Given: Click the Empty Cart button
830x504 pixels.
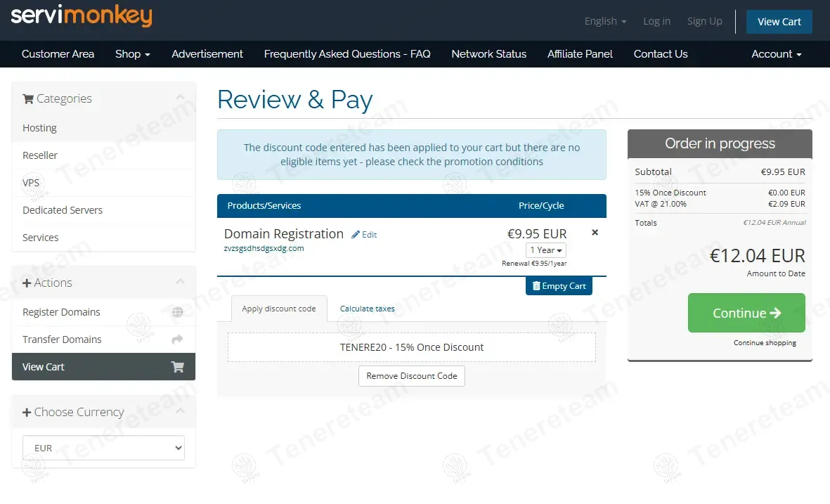Looking at the screenshot, I should point(559,286).
